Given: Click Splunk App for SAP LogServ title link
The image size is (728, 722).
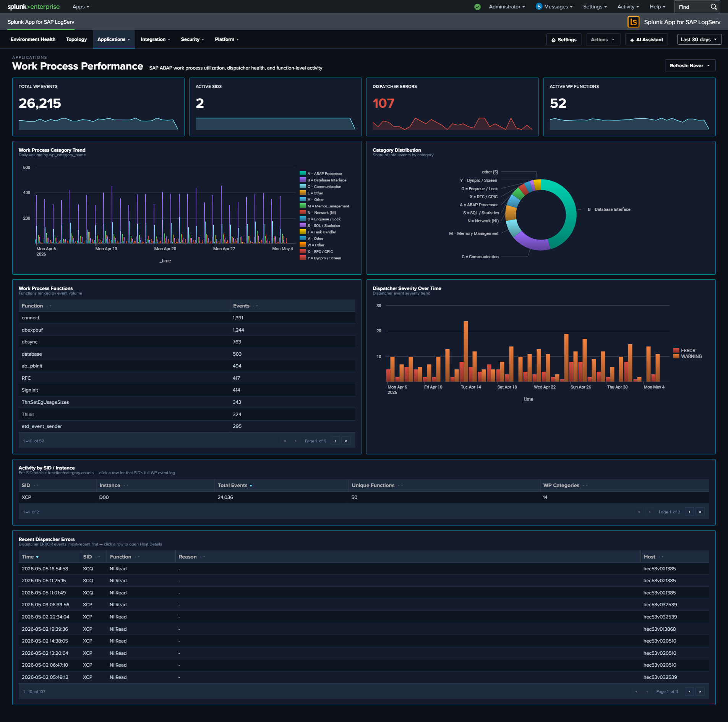Looking at the screenshot, I should [41, 22].
